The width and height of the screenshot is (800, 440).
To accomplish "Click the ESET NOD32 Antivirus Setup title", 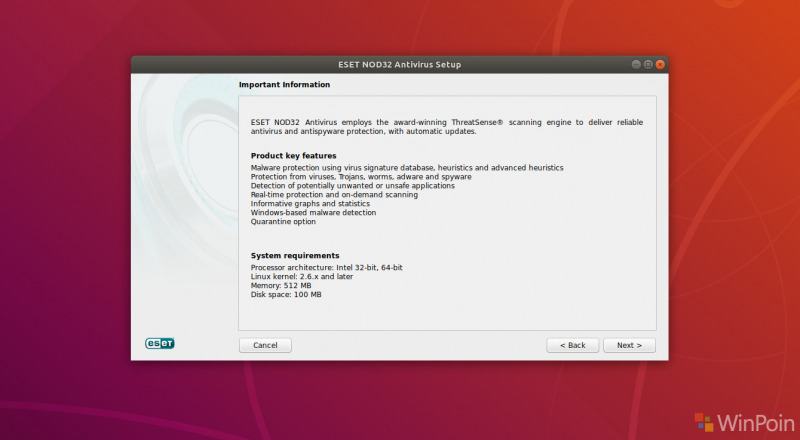I will click(x=399, y=65).
